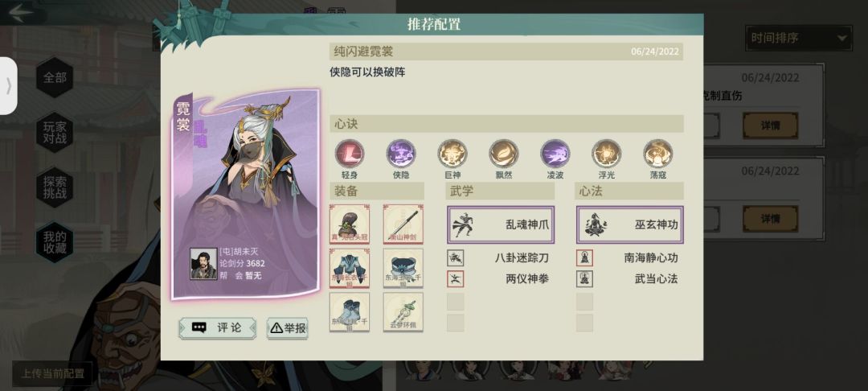This screenshot has height=391, width=868.
Task: Tap the 浮光 skill icon
Action: (606, 154)
